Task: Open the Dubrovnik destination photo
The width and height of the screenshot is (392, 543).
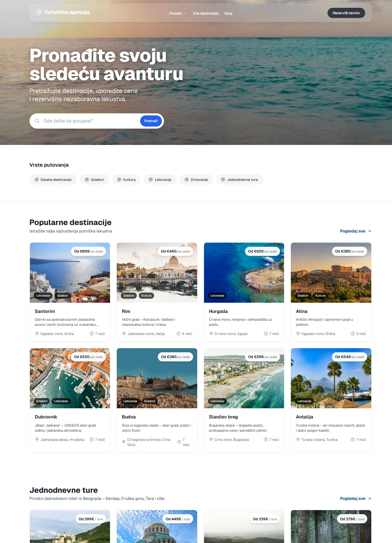Action: [x=70, y=378]
